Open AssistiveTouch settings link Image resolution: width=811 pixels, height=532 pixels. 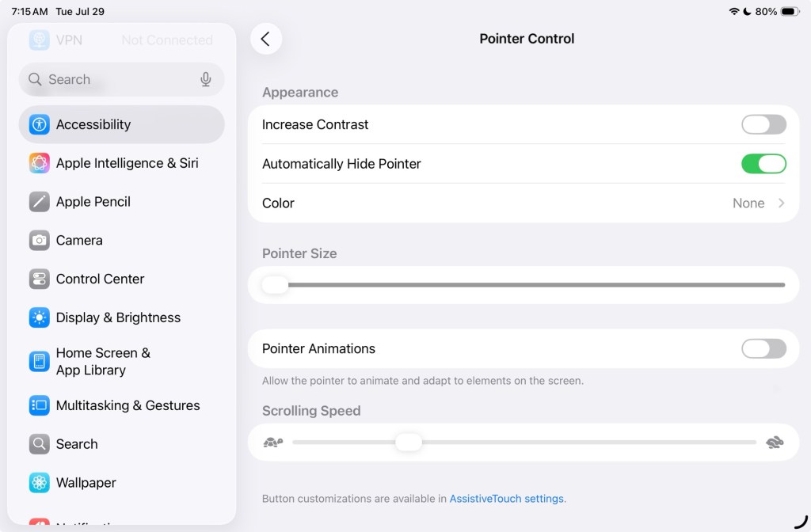click(x=507, y=499)
